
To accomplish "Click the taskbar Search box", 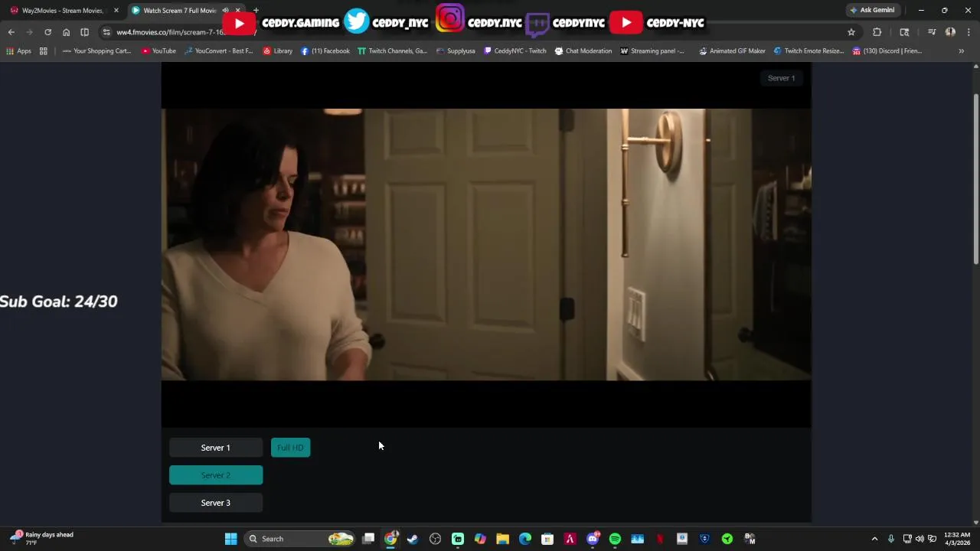I will (x=300, y=539).
